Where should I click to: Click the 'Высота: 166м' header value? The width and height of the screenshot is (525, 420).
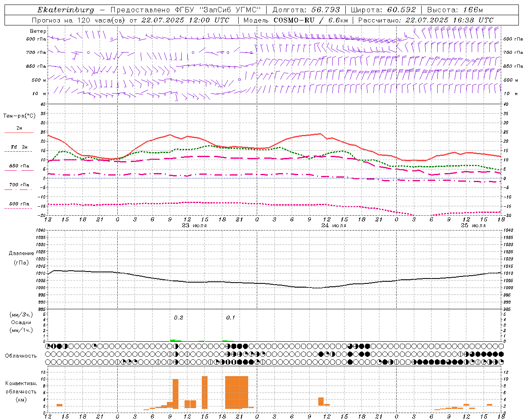[x=455, y=10]
